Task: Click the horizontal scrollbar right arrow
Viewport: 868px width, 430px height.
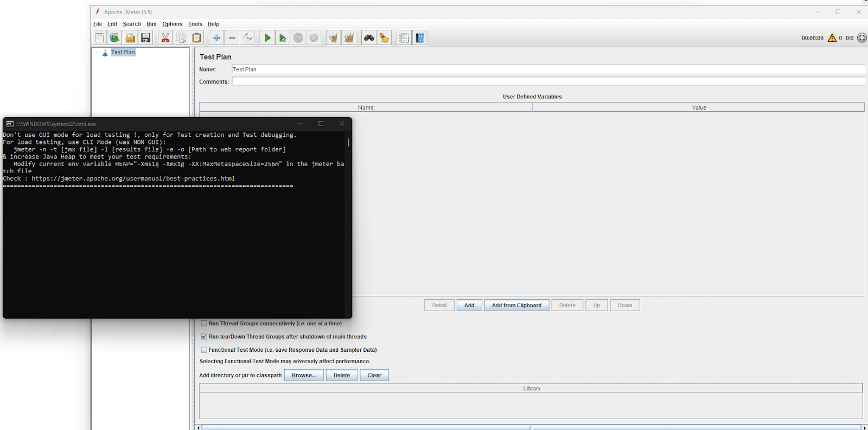Action: (864, 428)
